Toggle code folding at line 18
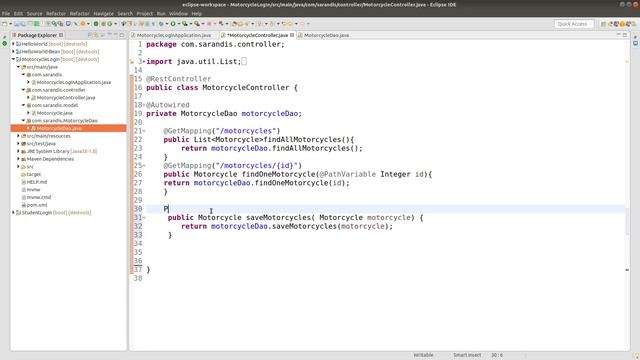 coord(144,105)
